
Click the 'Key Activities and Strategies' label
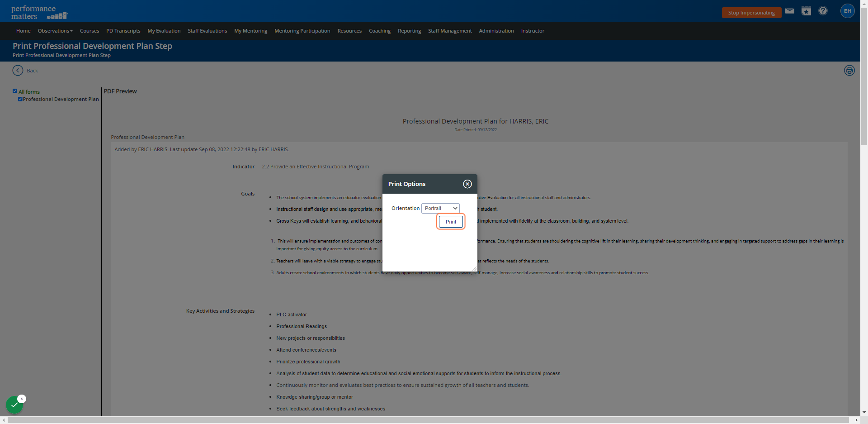[220, 311]
